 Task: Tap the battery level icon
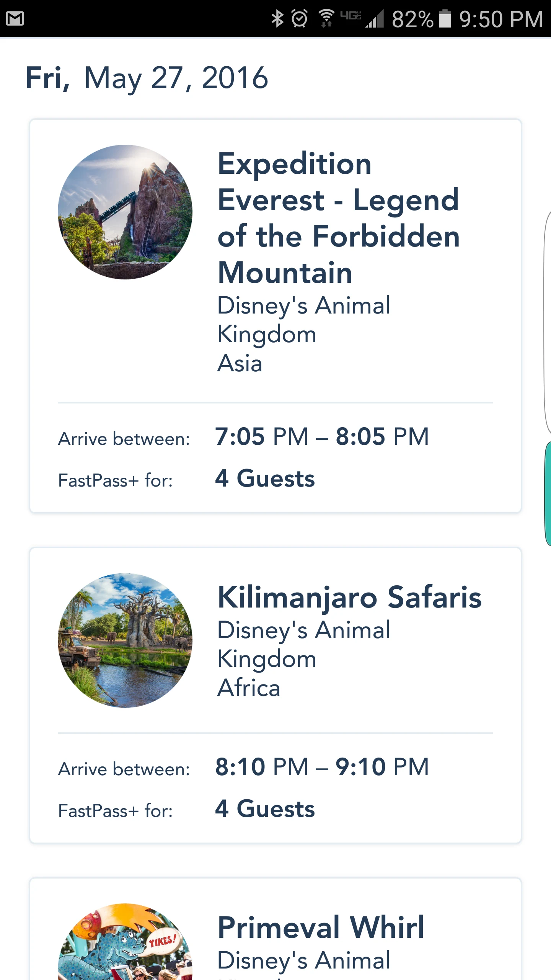[445, 18]
